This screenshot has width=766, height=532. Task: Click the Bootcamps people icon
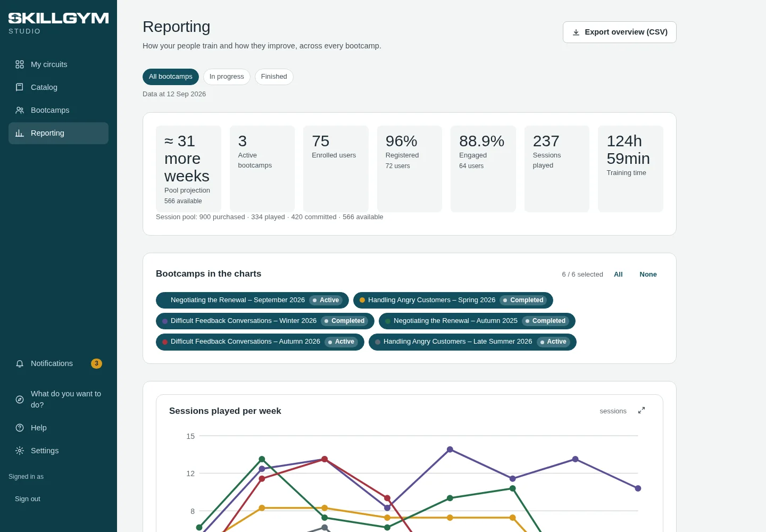coord(20,110)
